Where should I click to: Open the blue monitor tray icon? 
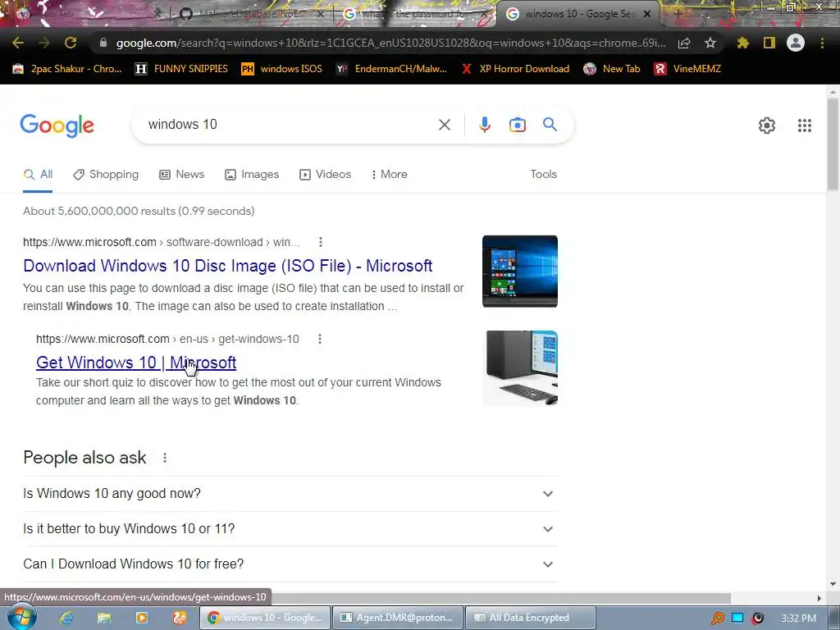(x=737, y=618)
